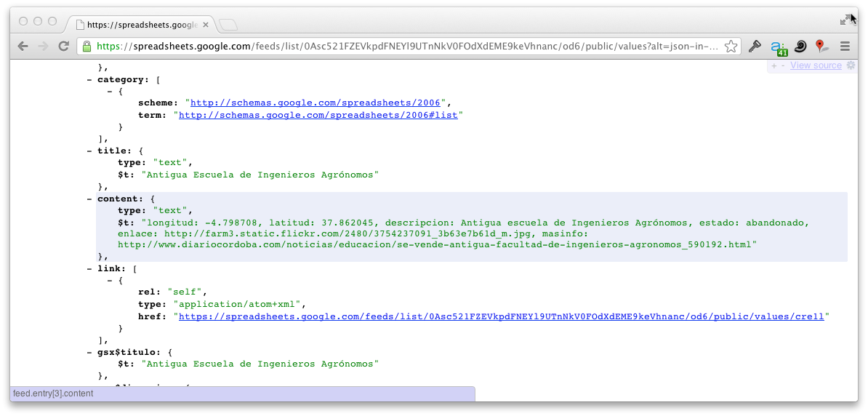Collapse the category array node
This screenshot has width=868, height=416.
point(90,79)
